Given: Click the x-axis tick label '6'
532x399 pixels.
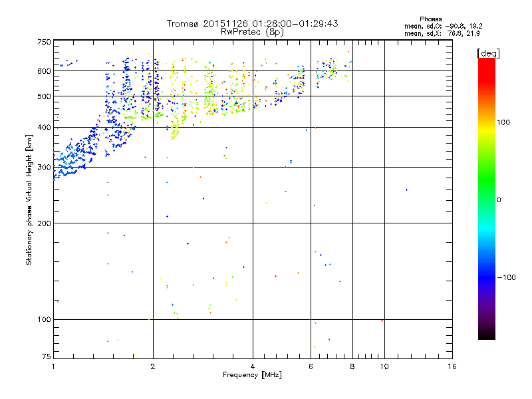Looking at the screenshot, I should [311, 366].
